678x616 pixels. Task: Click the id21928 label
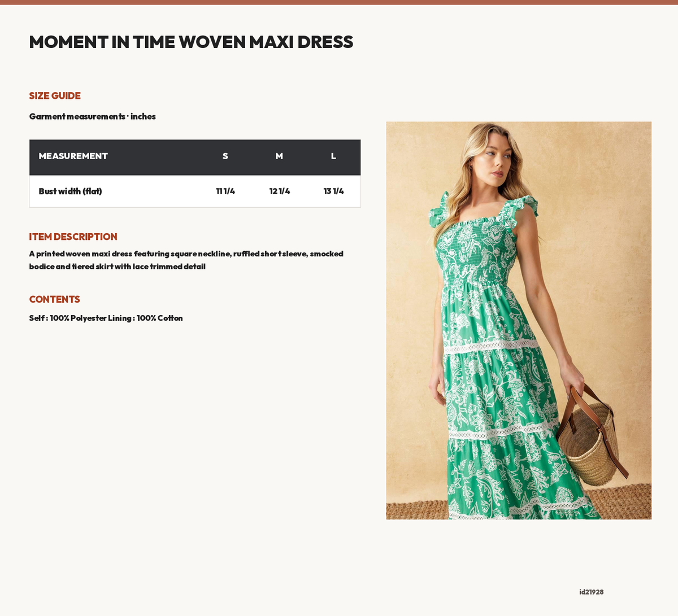click(x=592, y=592)
